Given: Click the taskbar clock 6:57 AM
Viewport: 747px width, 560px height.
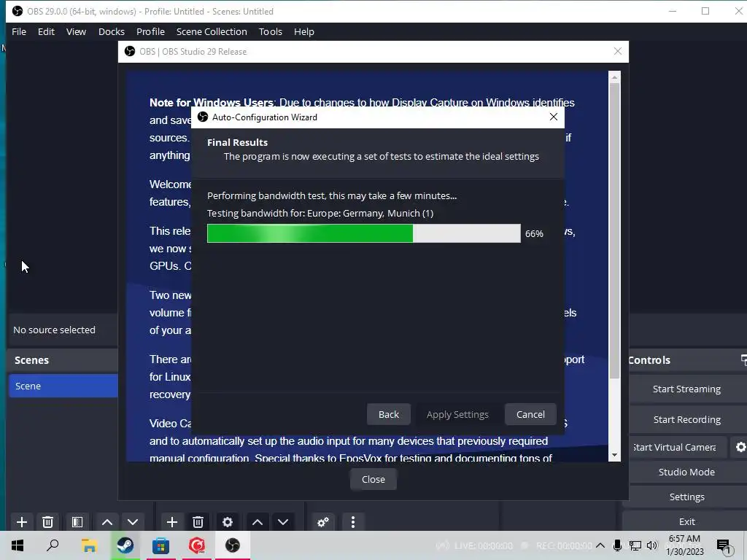Looking at the screenshot, I should click(684, 539).
